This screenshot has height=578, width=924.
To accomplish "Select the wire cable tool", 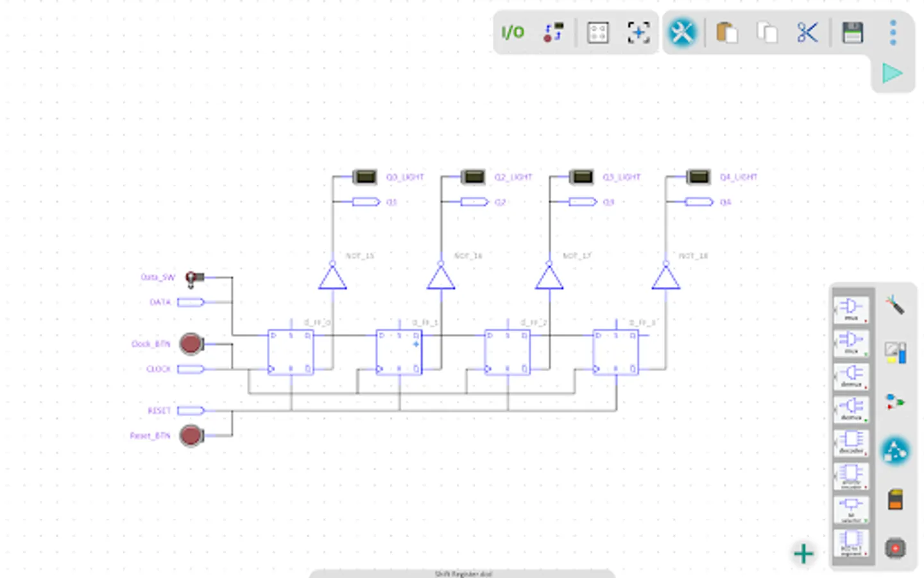I will [x=895, y=305].
